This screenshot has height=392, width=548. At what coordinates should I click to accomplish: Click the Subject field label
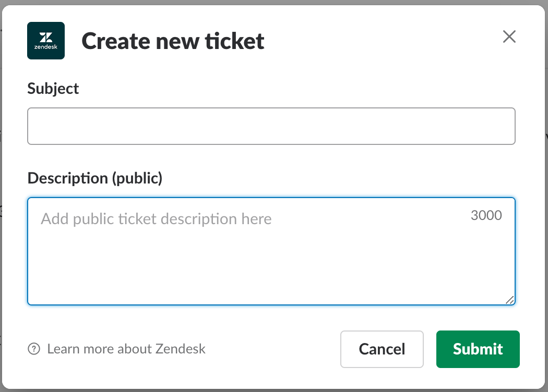[53, 88]
